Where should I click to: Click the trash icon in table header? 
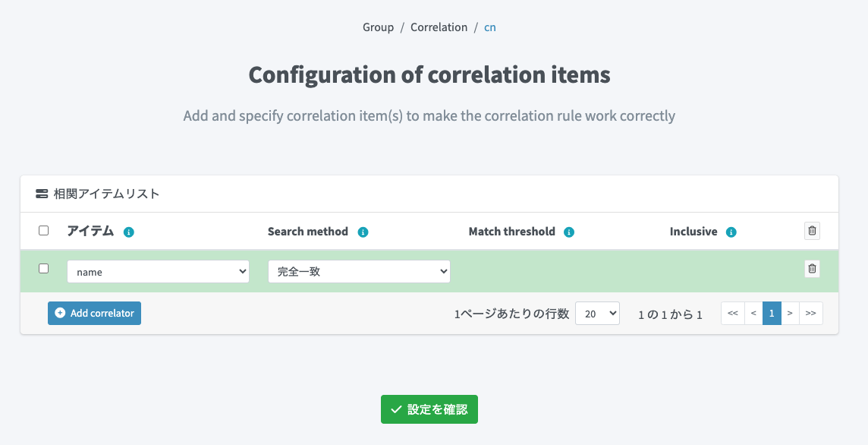click(x=812, y=231)
